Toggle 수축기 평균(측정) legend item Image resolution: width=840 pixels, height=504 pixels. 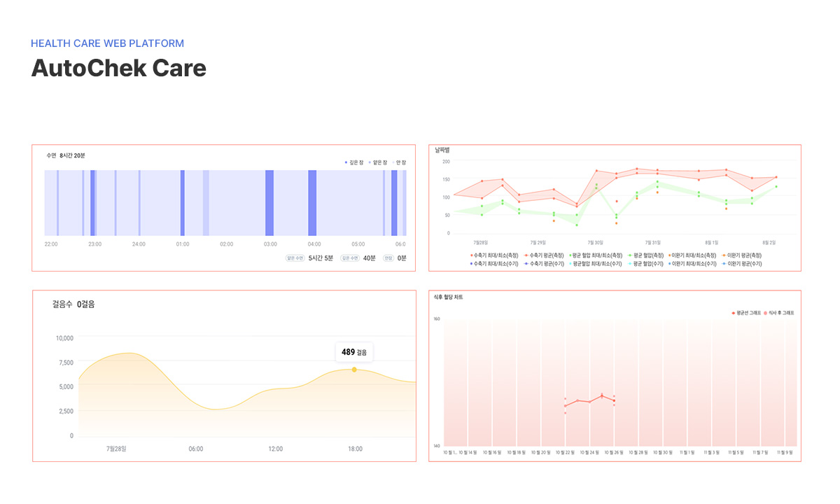click(546, 255)
